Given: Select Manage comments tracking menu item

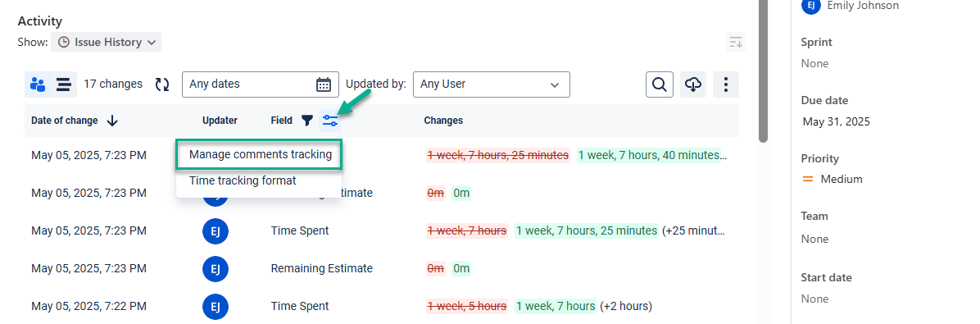Looking at the screenshot, I should pyautogui.click(x=260, y=154).
